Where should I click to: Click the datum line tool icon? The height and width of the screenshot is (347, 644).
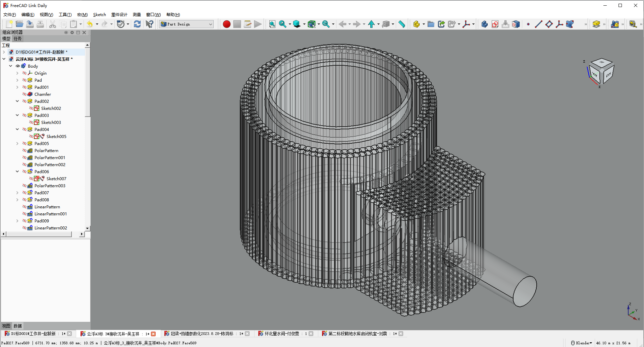pyautogui.click(x=538, y=24)
